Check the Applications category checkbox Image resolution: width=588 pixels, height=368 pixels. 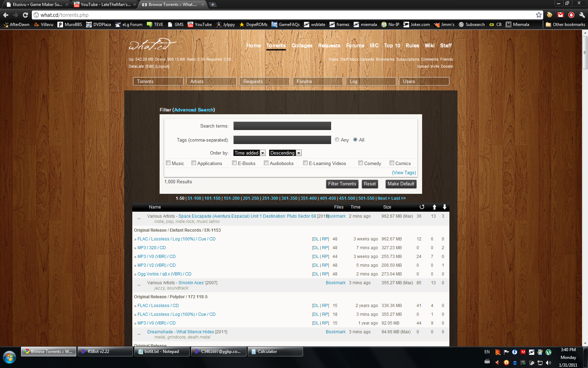point(194,163)
